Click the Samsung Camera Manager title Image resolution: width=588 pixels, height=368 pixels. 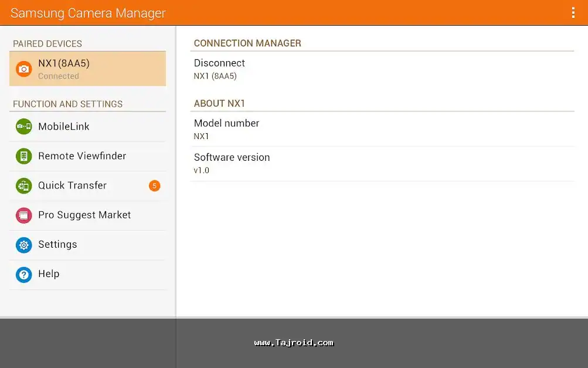pyautogui.click(x=88, y=13)
